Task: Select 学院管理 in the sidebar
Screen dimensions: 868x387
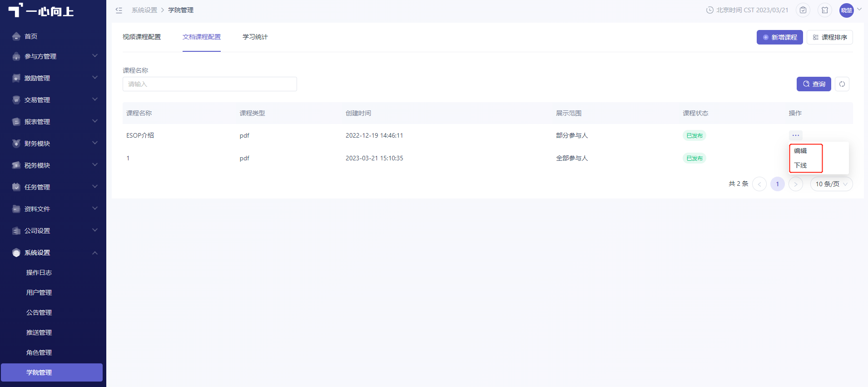Action: coord(52,372)
